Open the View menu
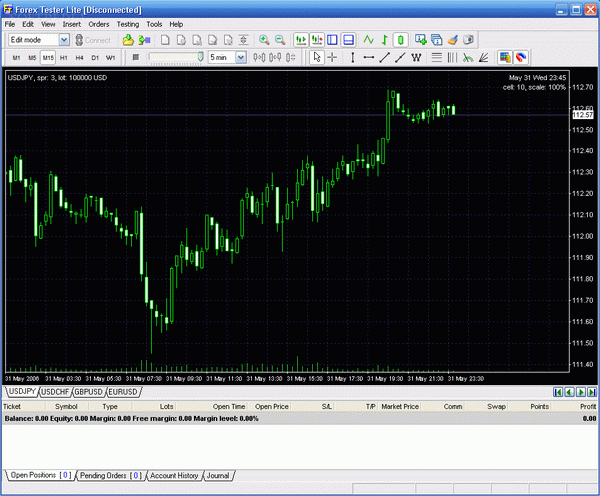 click(x=48, y=24)
